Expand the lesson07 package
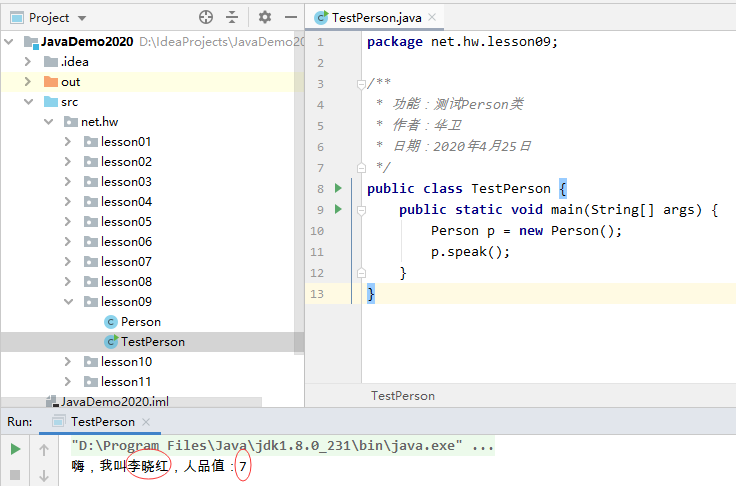Image resolution: width=736 pixels, height=486 pixels. point(68,262)
